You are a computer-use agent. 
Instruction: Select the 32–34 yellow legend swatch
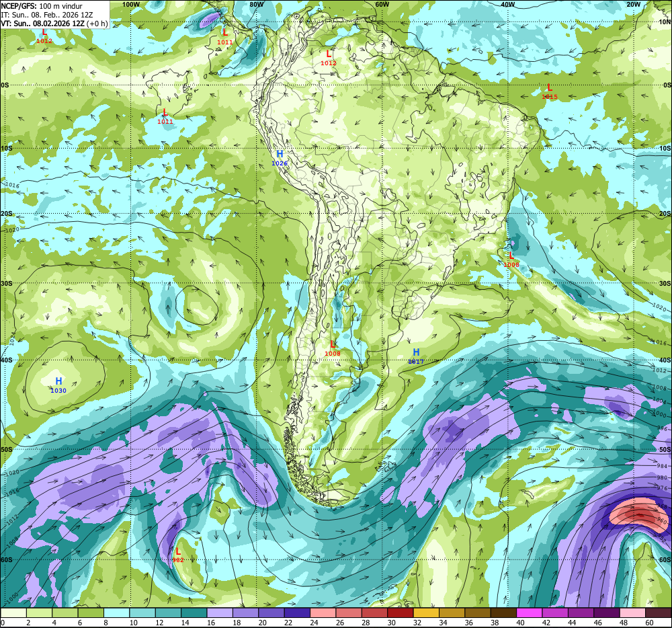click(x=427, y=613)
